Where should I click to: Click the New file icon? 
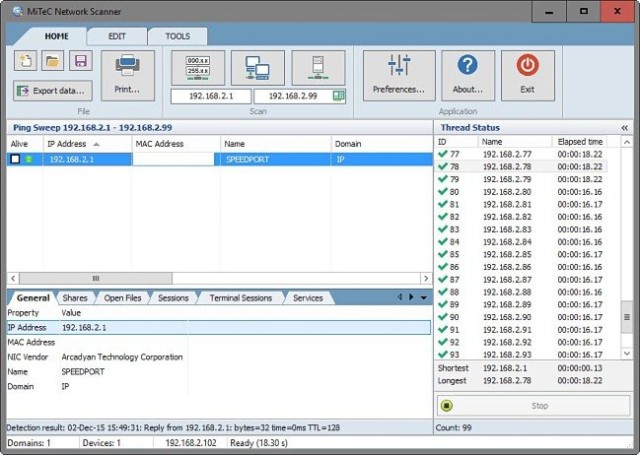[x=26, y=61]
